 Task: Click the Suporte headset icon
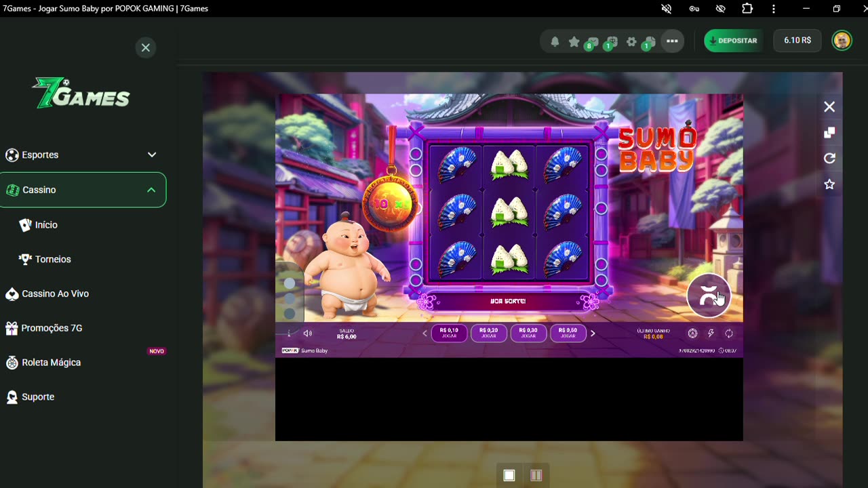[12, 397]
